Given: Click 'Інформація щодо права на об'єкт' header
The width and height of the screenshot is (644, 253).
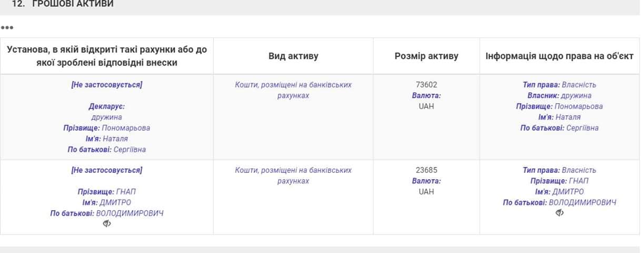Looking at the screenshot, I should (x=559, y=56).
